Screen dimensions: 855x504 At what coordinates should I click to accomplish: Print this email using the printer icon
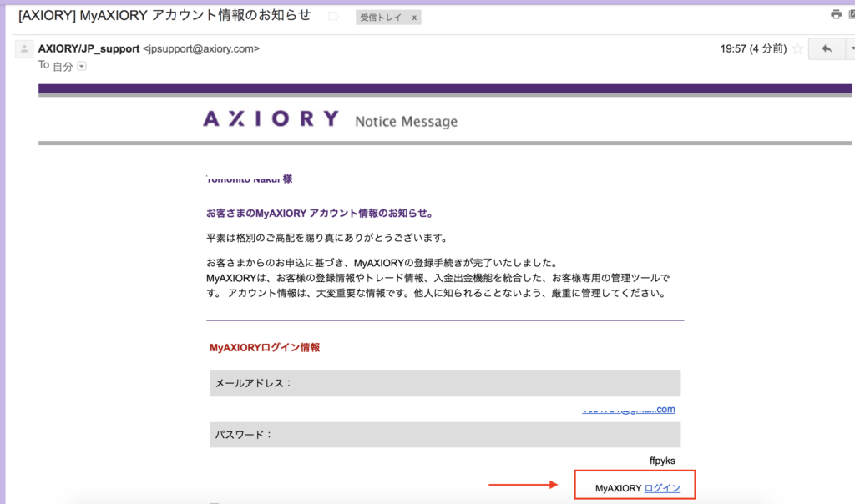click(x=836, y=15)
